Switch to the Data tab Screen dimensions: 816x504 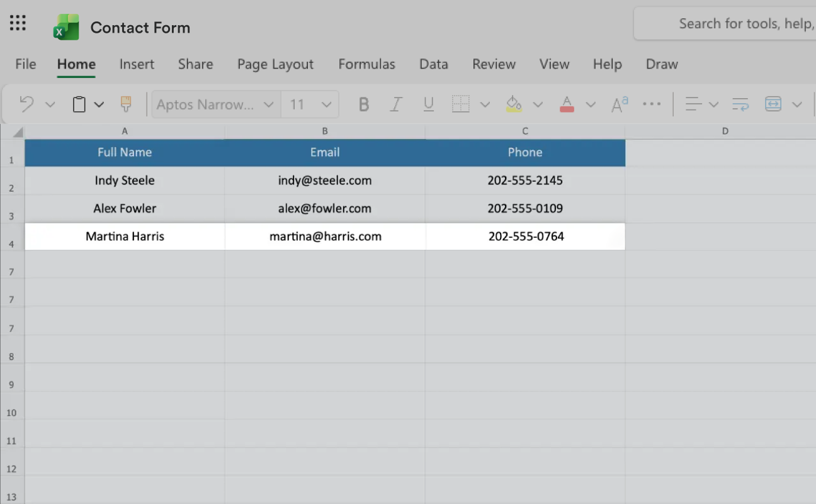pos(433,64)
